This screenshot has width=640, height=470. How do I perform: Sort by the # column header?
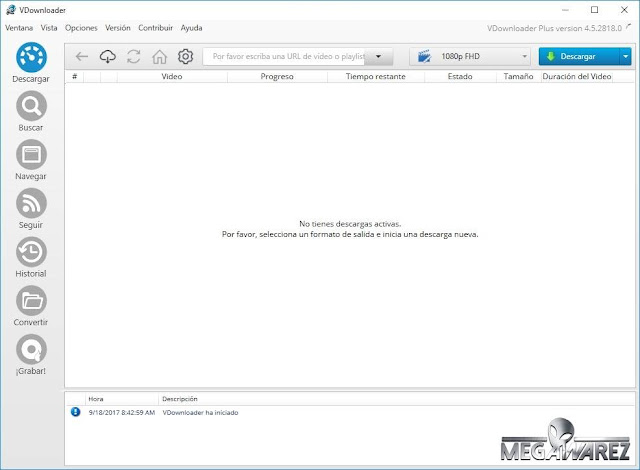[74, 76]
